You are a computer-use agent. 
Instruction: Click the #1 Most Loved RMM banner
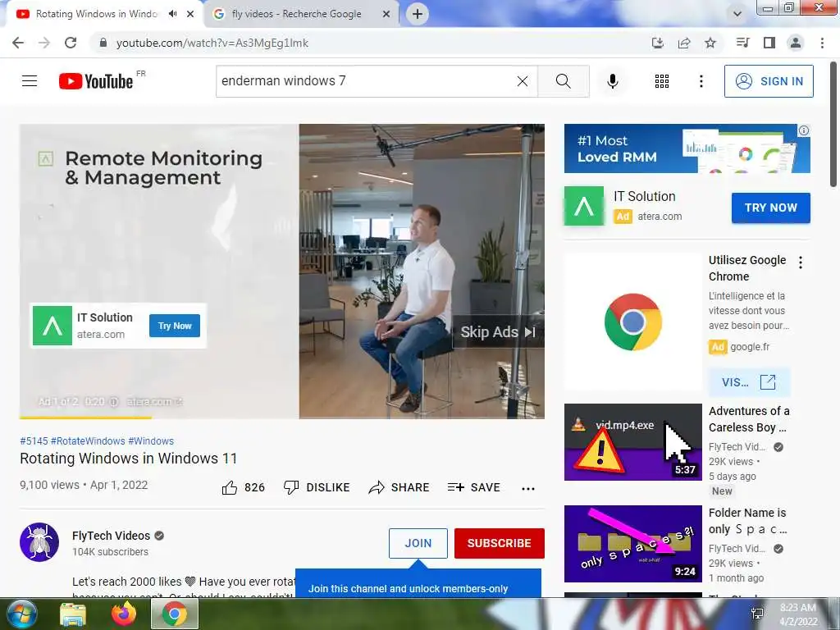coord(687,148)
